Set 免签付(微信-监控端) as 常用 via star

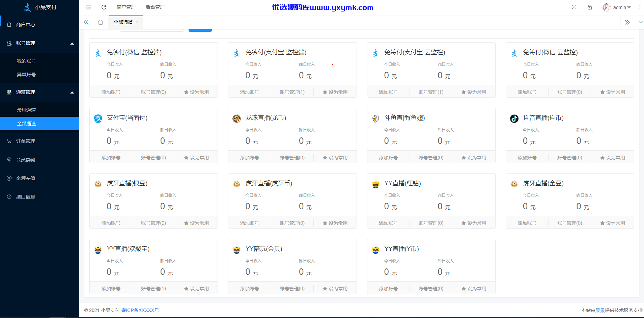pyautogui.click(x=196, y=92)
